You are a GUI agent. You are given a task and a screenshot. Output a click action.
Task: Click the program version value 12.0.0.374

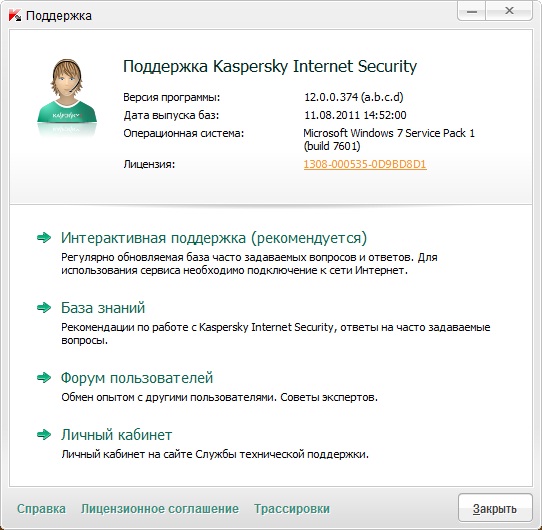(354, 97)
